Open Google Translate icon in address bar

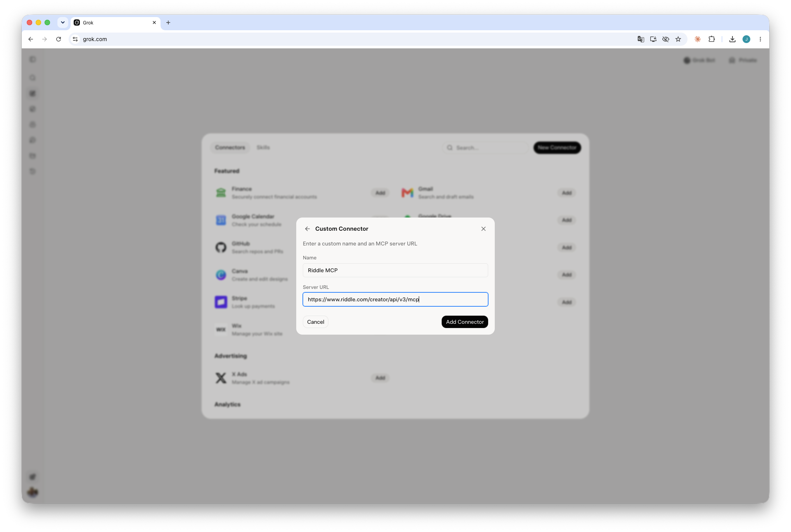click(641, 39)
